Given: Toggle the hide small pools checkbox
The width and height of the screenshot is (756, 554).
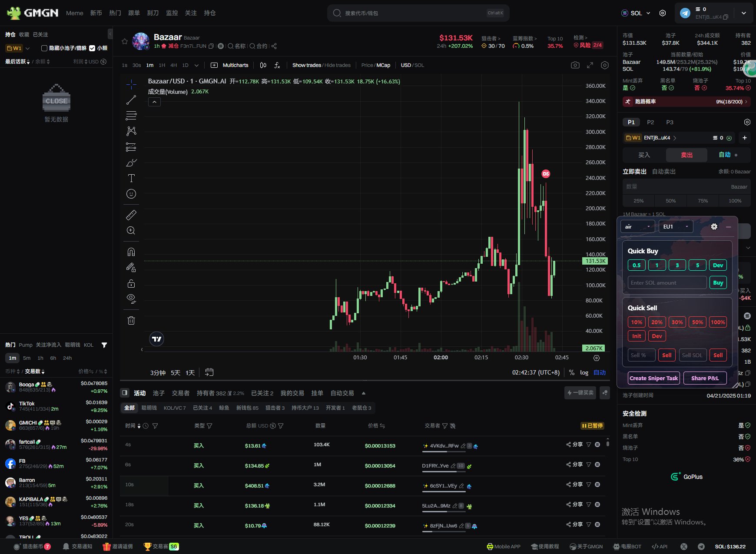Looking at the screenshot, I should [44, 48].
